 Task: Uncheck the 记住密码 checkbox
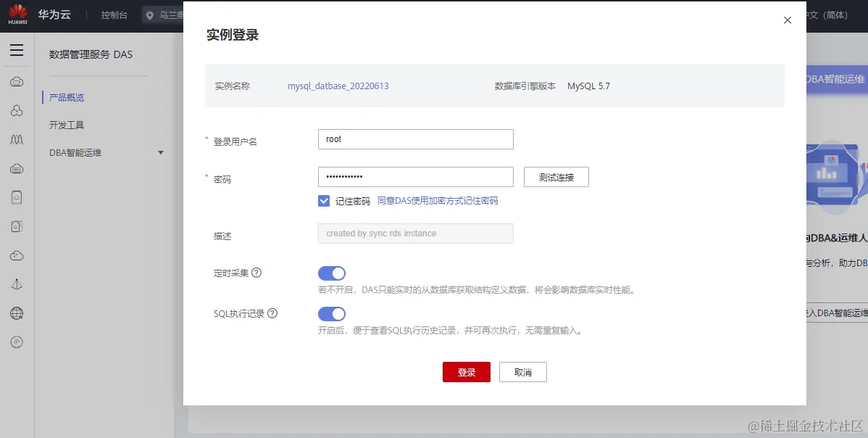(324, 201)
